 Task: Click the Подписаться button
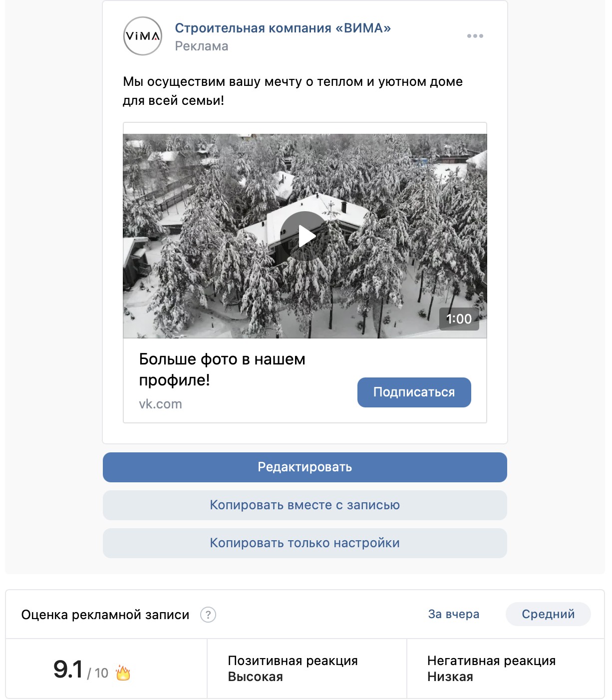tap(414, 392)
